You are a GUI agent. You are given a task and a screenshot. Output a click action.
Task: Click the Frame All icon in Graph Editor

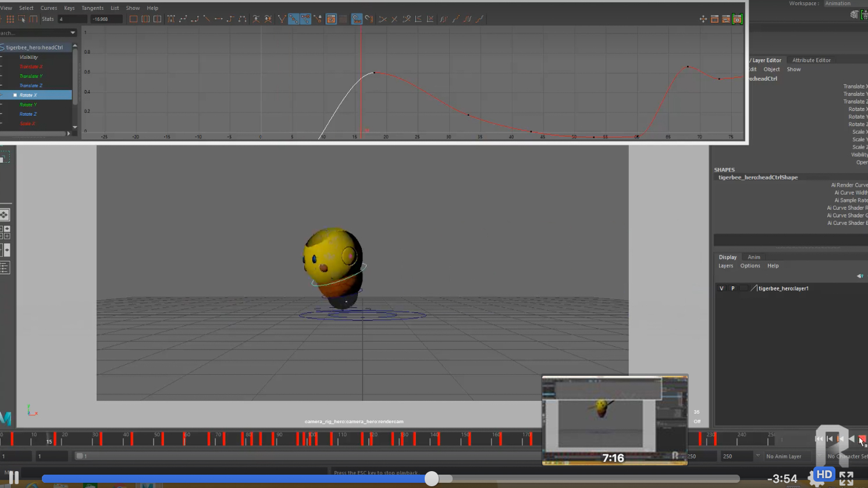(133, 19)
